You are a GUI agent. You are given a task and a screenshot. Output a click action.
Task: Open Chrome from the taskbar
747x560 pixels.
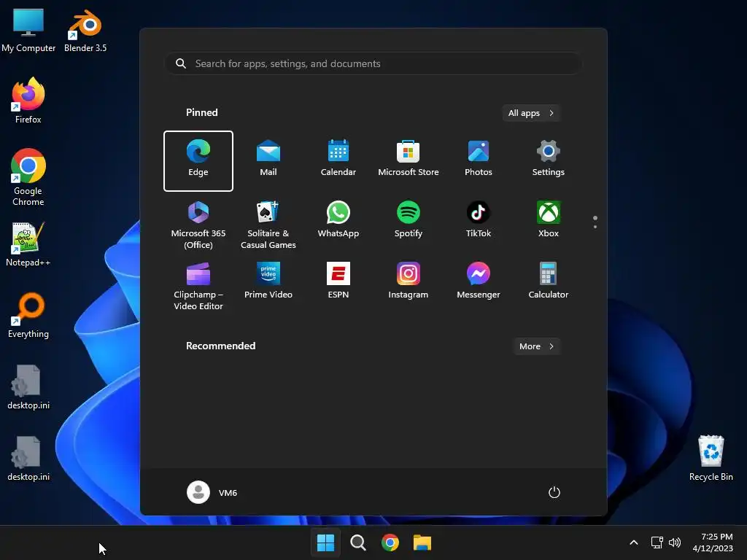tap(390, 542)
